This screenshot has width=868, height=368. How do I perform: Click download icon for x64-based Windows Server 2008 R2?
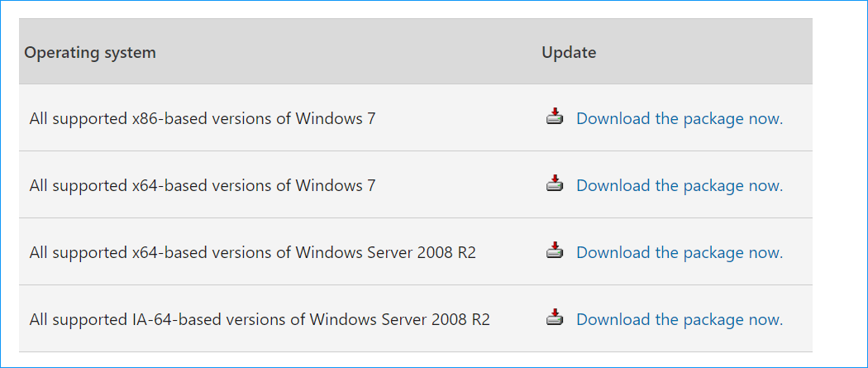555,251
